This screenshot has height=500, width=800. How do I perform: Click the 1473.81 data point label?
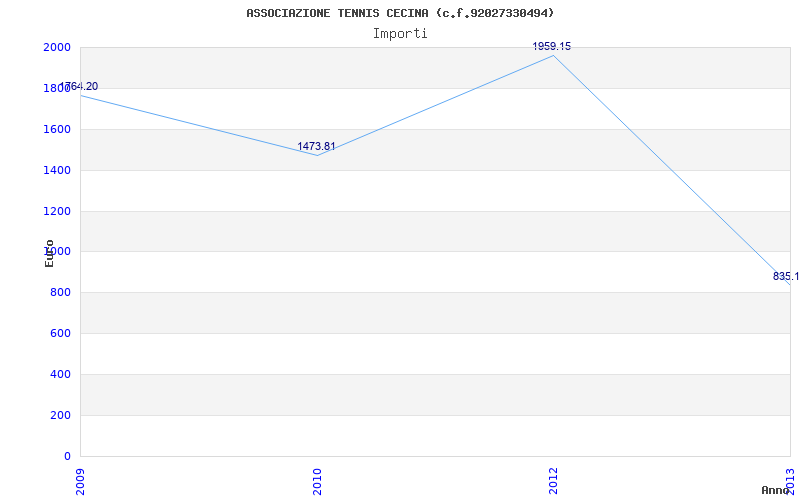[317, 146]
